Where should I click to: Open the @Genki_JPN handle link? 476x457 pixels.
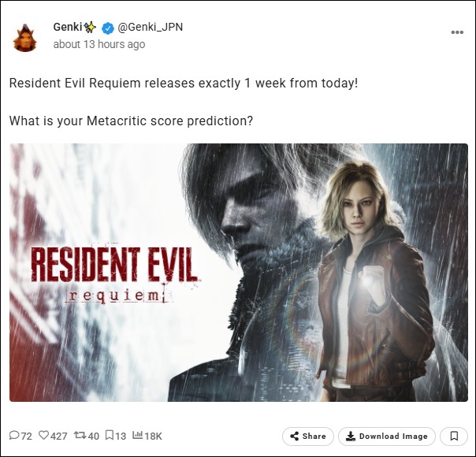pyautogui.click(x=150, y=27)
